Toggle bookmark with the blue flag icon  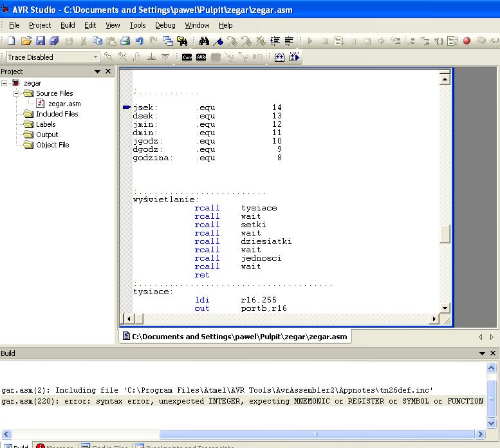(218, 41)
